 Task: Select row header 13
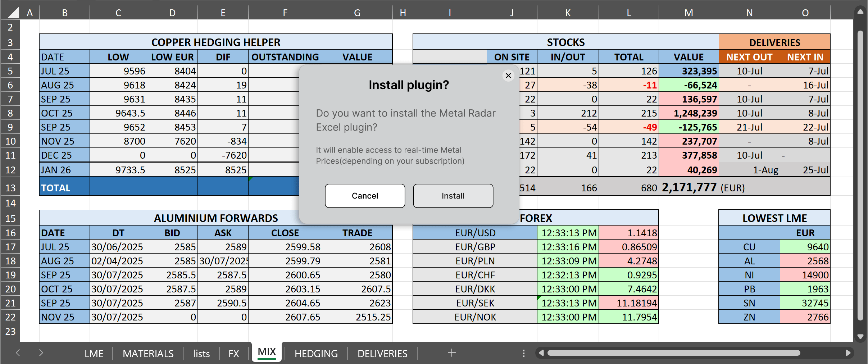10,187
